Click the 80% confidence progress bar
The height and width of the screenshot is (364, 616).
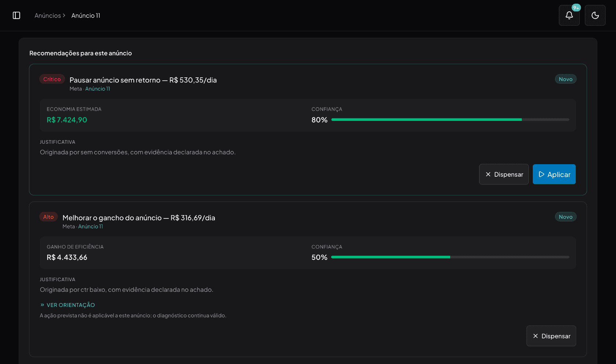450,120
